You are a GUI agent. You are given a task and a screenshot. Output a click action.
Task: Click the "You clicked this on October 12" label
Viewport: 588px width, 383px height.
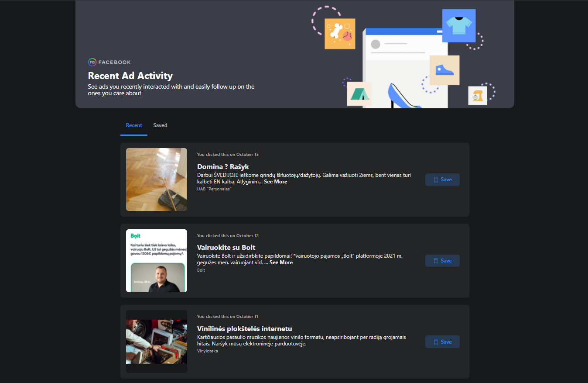tap(228, 236)
